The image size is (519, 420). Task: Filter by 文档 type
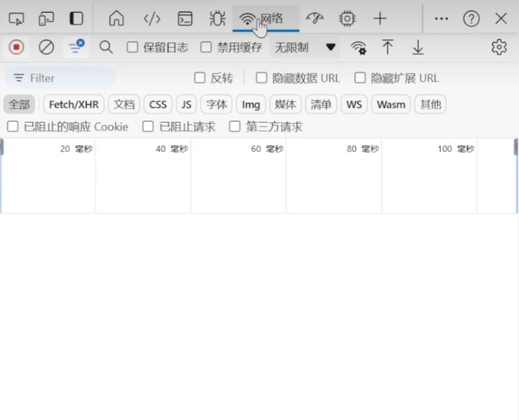124,104
